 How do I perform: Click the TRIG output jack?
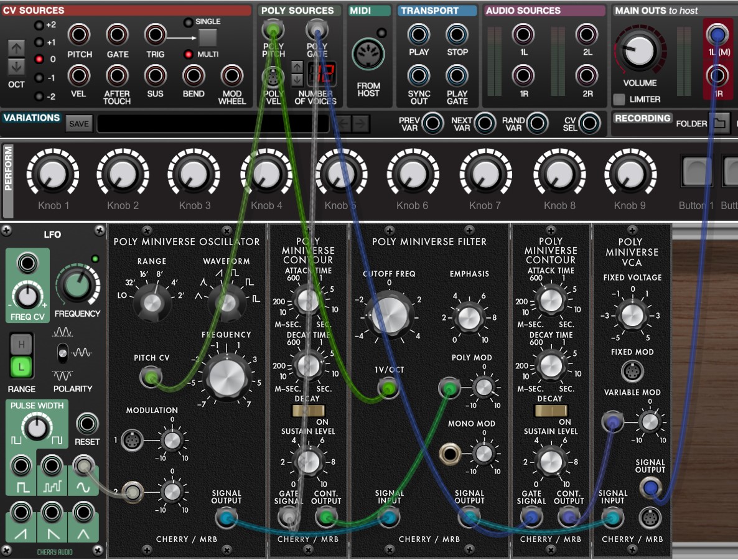(155, 34)
